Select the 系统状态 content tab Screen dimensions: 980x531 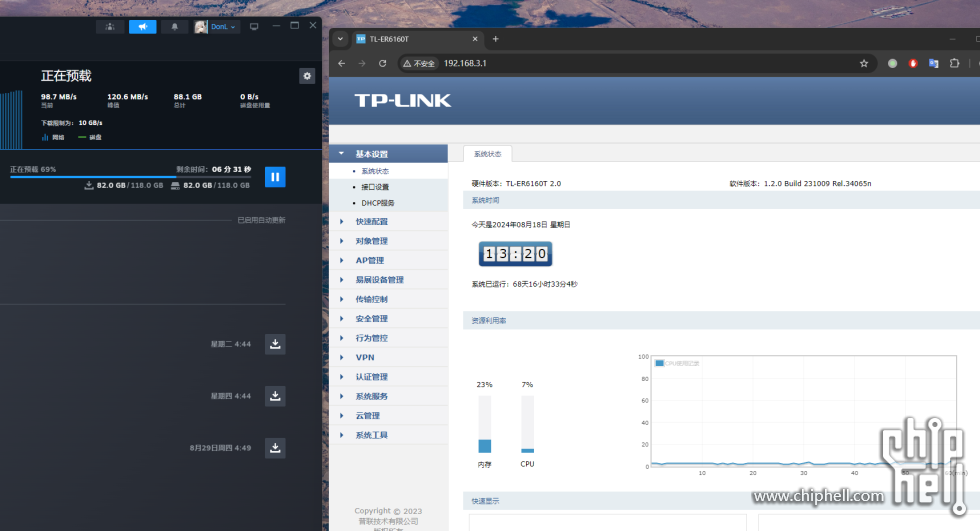point(488,154)
